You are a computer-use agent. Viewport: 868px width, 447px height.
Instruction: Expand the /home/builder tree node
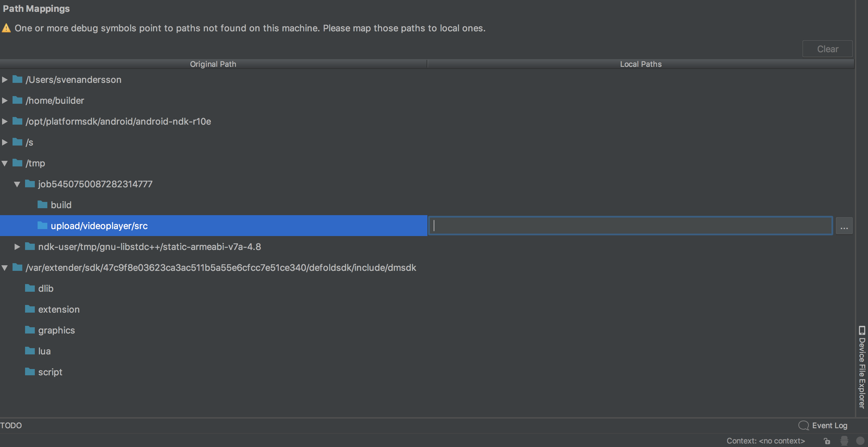coord(5,101)
